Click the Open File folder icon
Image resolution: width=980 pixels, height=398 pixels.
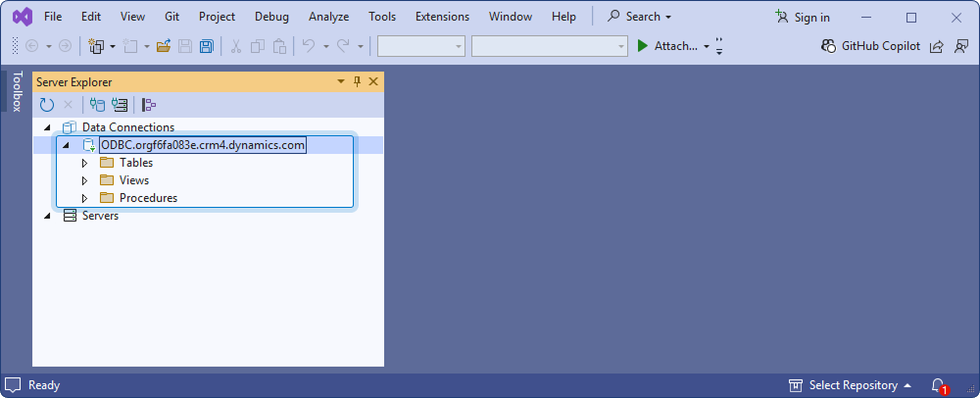(164, 46)
